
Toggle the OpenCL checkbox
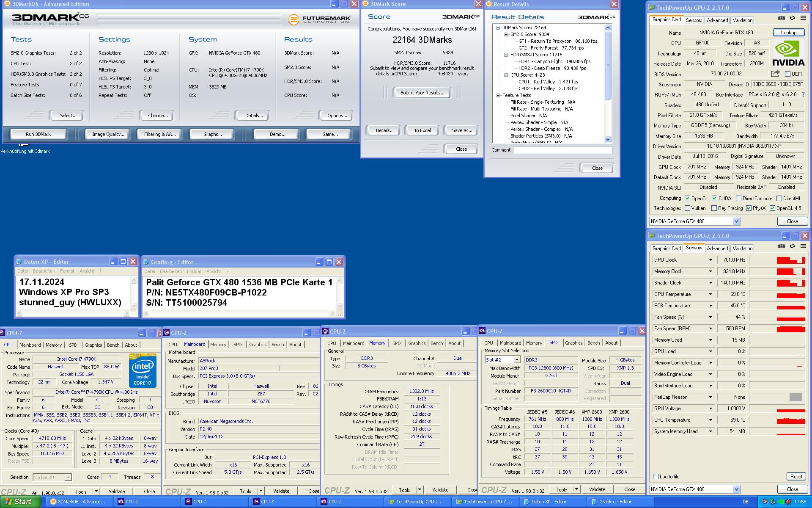coord(688,198)
